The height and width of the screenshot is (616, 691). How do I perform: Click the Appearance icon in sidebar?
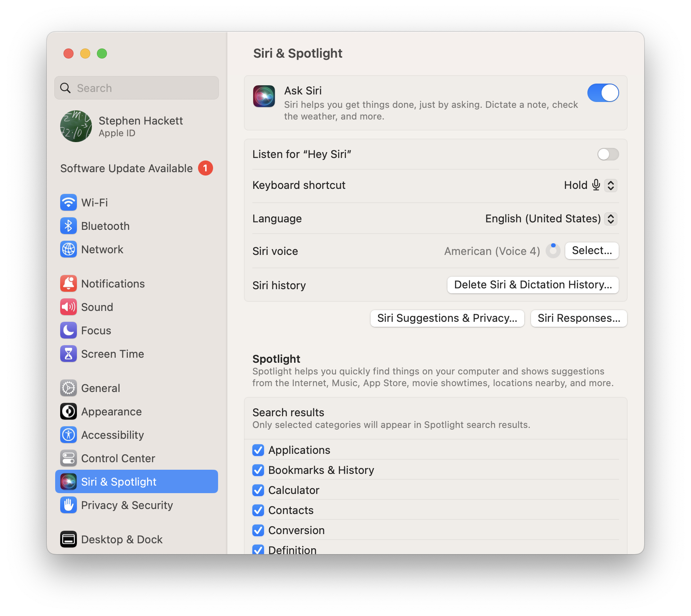69,412
